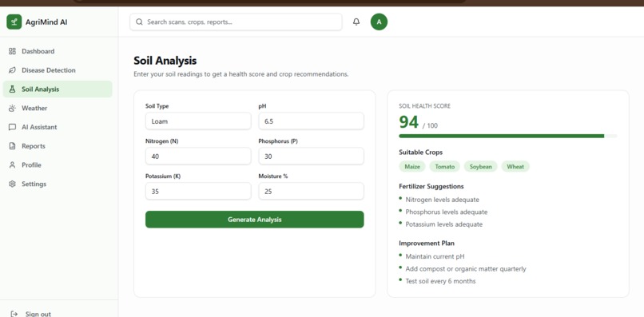Click the AI Assistant chat icon
644x317 pixels.
tap(12, 127)
